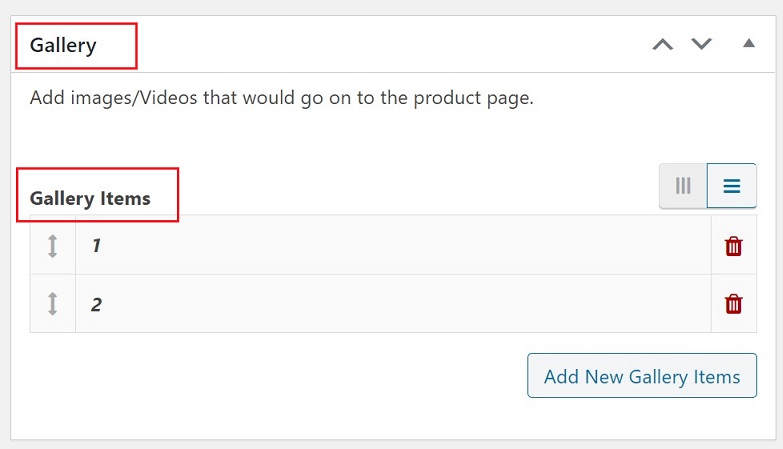Image resolution: width=783 pixels, height=449 pixels.
Task: Click the 'Add images/Videos' description text
Action: (150, 99)
